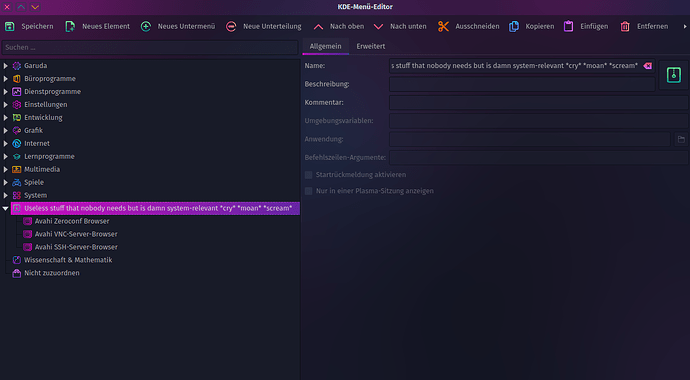Focus the Suchen search field
The height and width of the screenshot is (380, 690).
pos(150,47)
